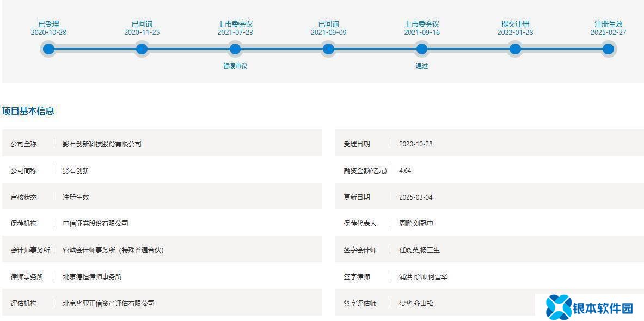Click the 银本软件园 logo icon
Viewport: 644px width, 321px height.
558,307
